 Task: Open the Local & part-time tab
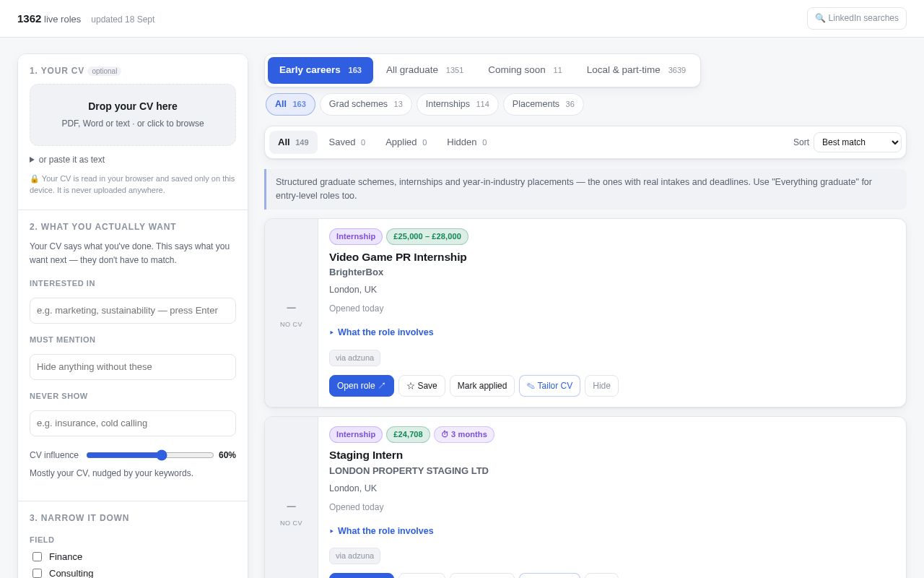(636, 70)
